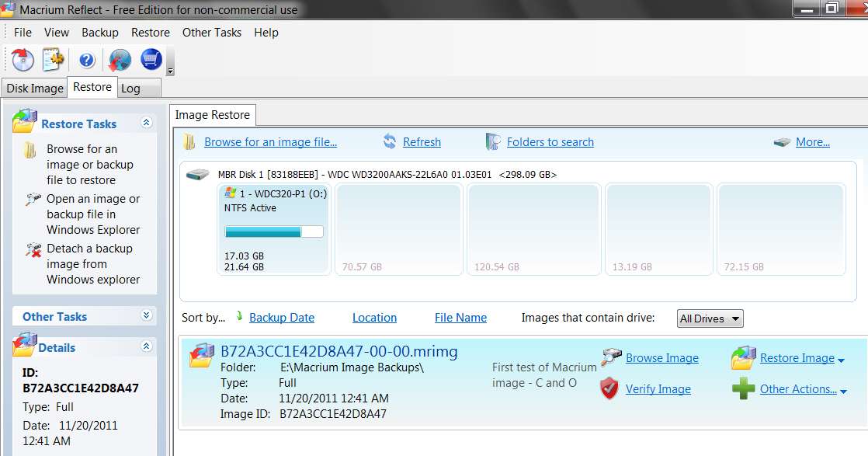Click Browse for an image or backup file task

[x=90, y=165]
